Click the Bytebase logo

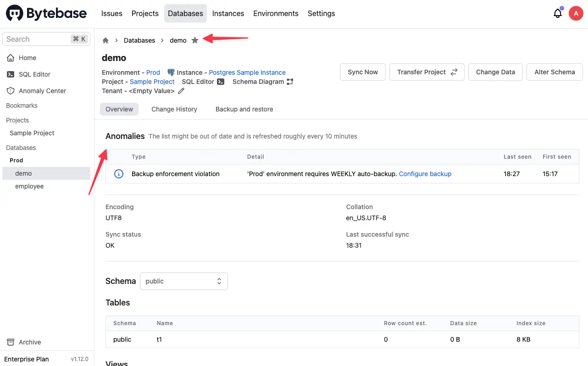46,13
